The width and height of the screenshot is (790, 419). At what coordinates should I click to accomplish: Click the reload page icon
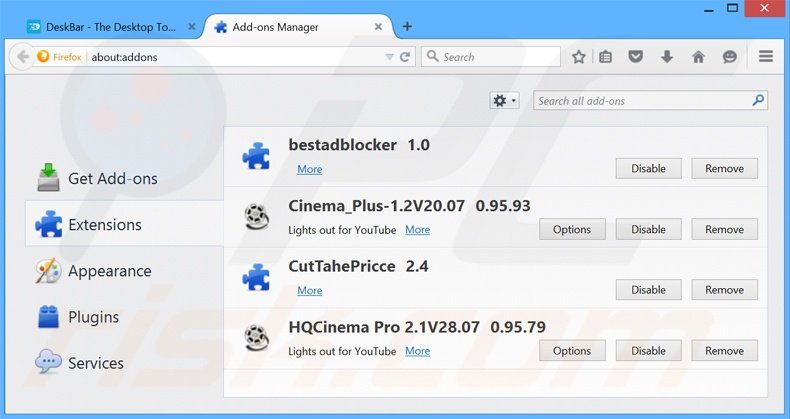pos(405,57)
